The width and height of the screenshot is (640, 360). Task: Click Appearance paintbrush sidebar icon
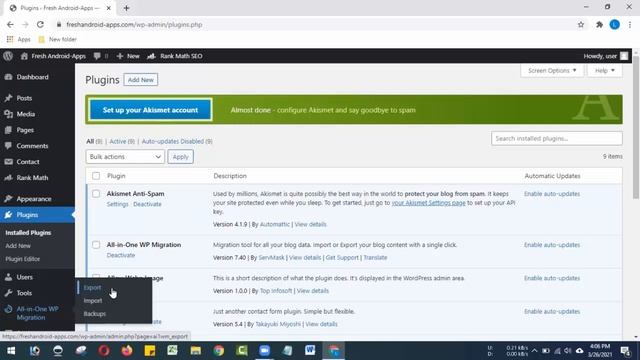[x=8, y=199]
